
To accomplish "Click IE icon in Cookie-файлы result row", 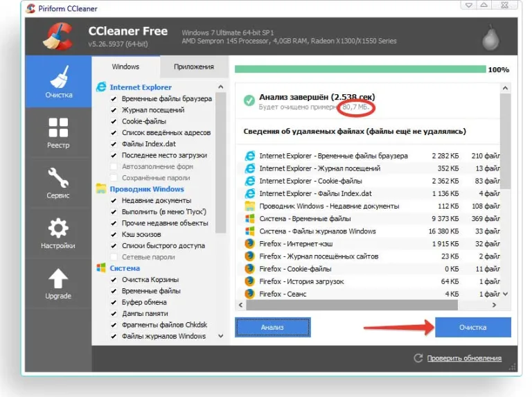I will [x=249, y=181].
